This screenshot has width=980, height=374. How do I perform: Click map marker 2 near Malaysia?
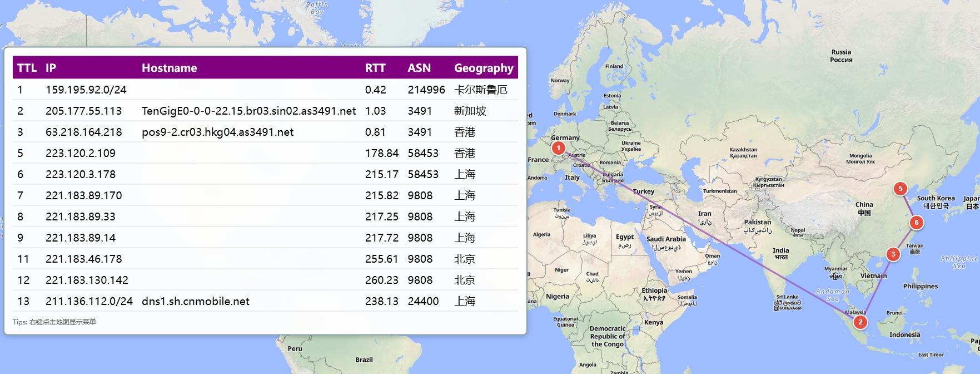tap(860, 322)
